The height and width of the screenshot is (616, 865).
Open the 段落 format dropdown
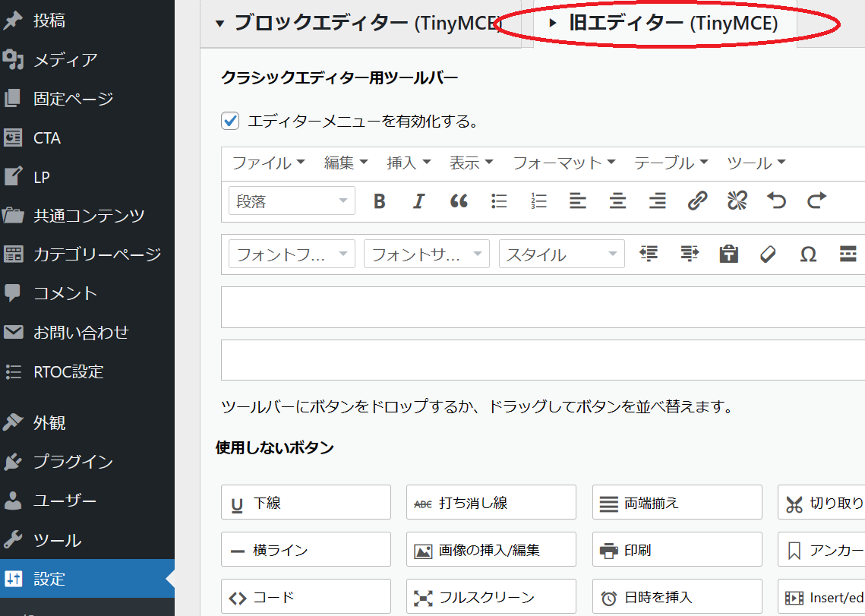[x=292, y=201]
